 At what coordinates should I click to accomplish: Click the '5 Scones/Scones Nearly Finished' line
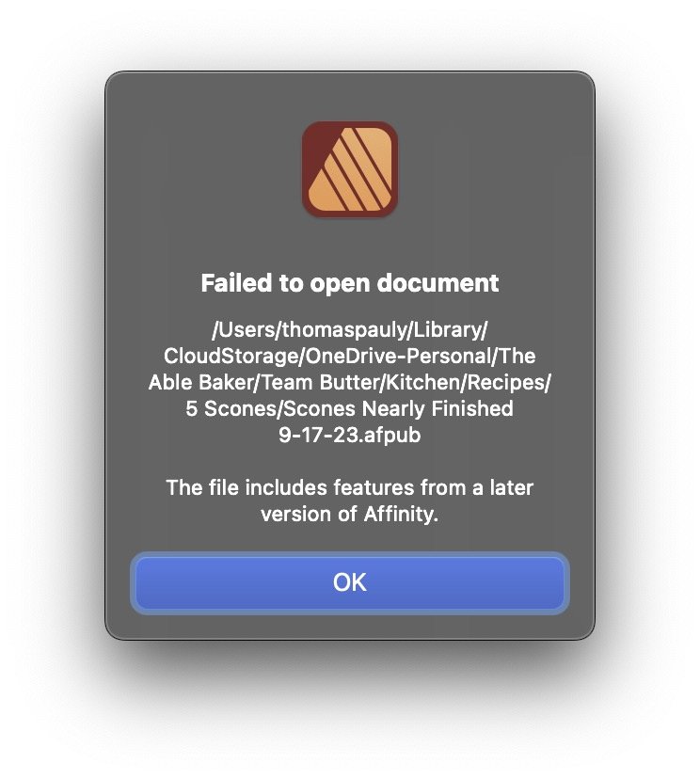pos(350,408)
